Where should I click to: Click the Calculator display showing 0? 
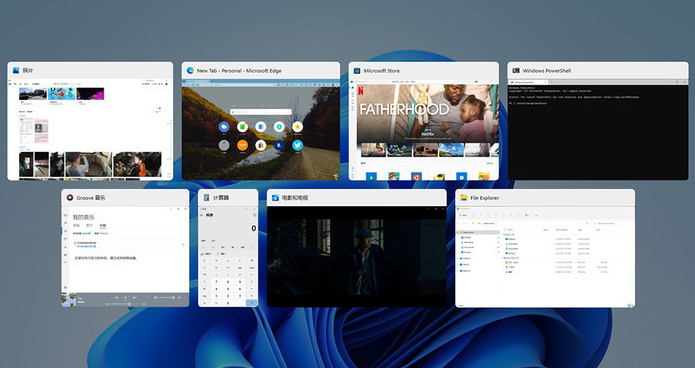tap(228, 228)
